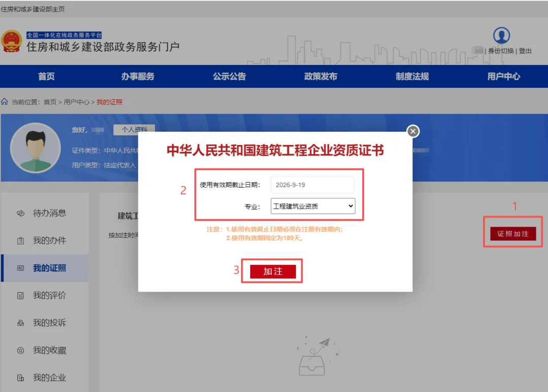This screenshot has height=392, width=548.
Task: Click the 我的评价 sidebar icon
Action: pyautogui.click(x=21, y=296)
